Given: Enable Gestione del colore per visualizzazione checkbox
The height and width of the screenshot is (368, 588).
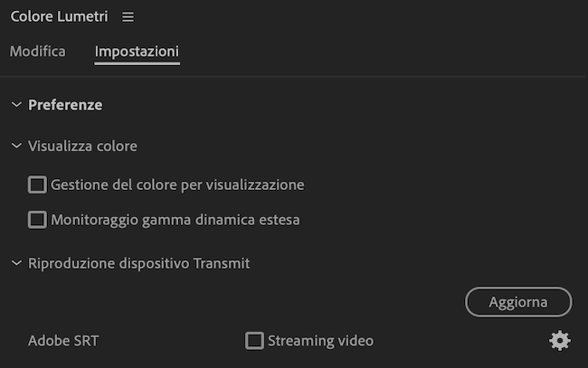Looking at the screenshot, I should click(37, 185).
